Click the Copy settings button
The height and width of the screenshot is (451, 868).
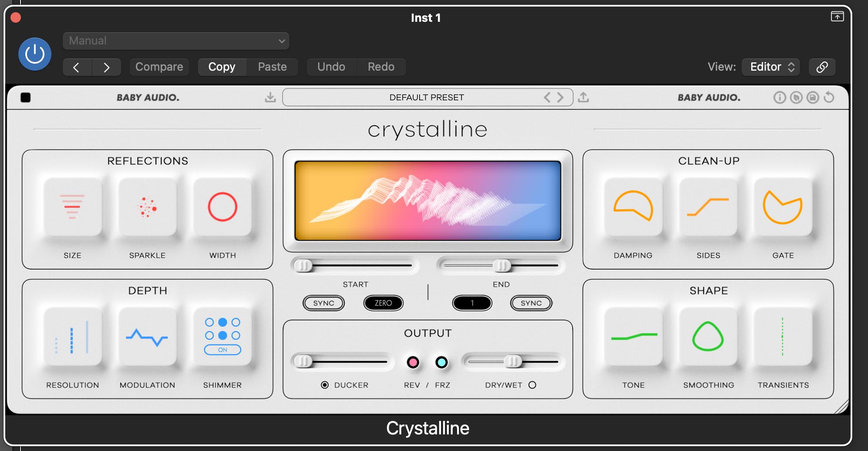point(222,67)
